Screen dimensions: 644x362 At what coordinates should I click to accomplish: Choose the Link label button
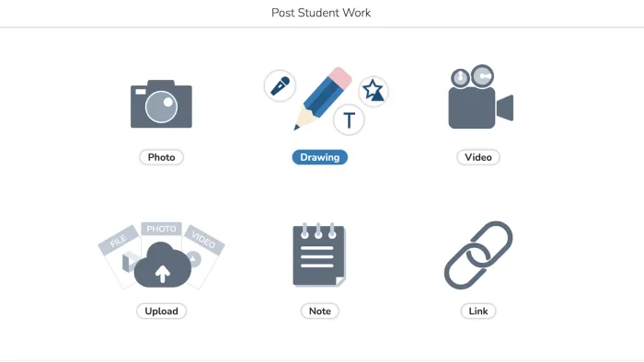[478, 311]
